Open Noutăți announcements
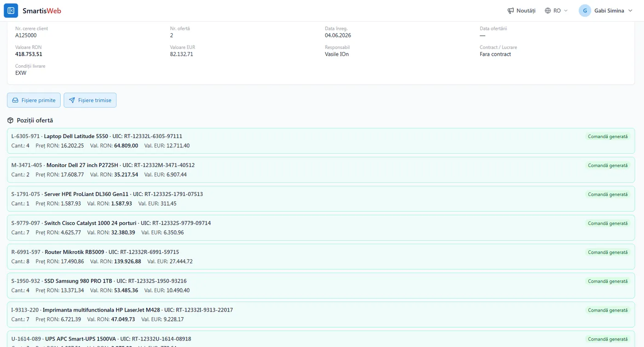This screenshot has width=644, height=347. (x=521, y=11)
